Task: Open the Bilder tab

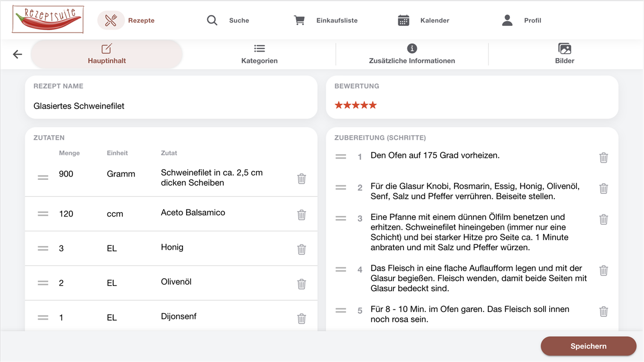Action: click(x=565, y=54)
